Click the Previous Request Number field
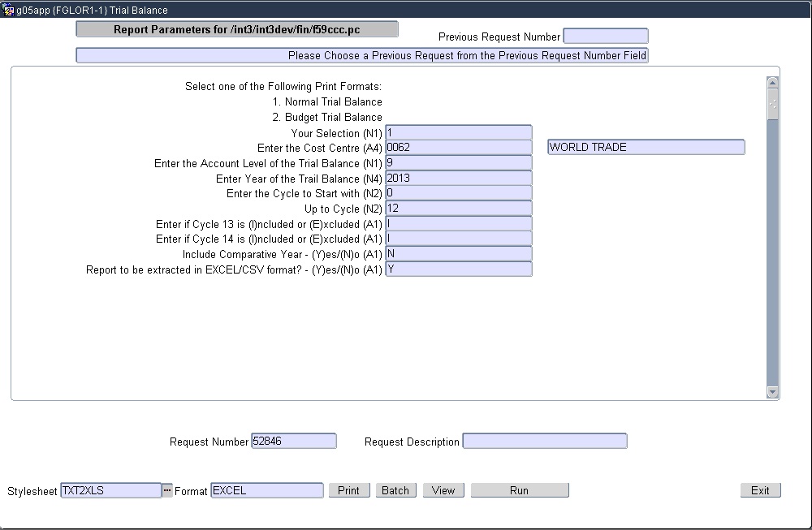The image size is (812, 530). point(605,36)
